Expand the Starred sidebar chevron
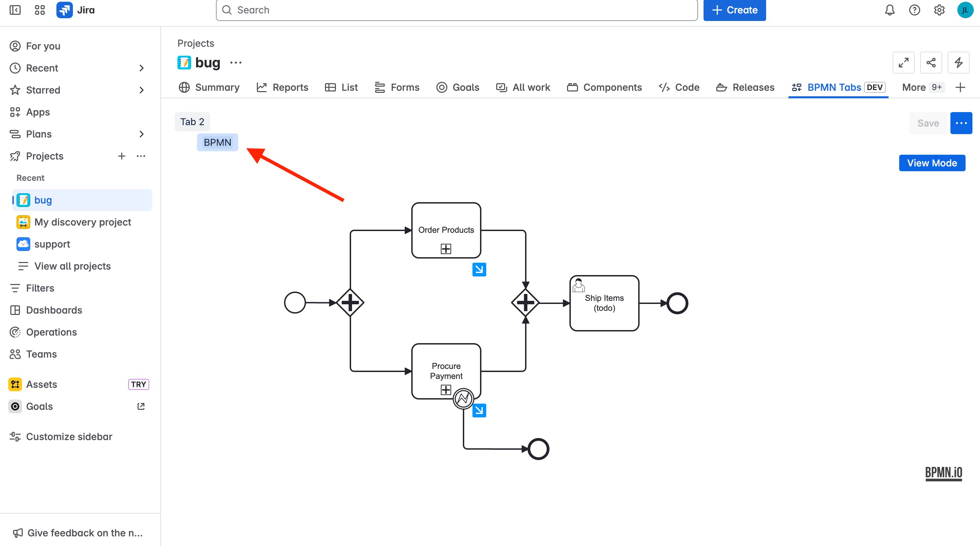This screenshot has width=980, height=546. [142, 90]
